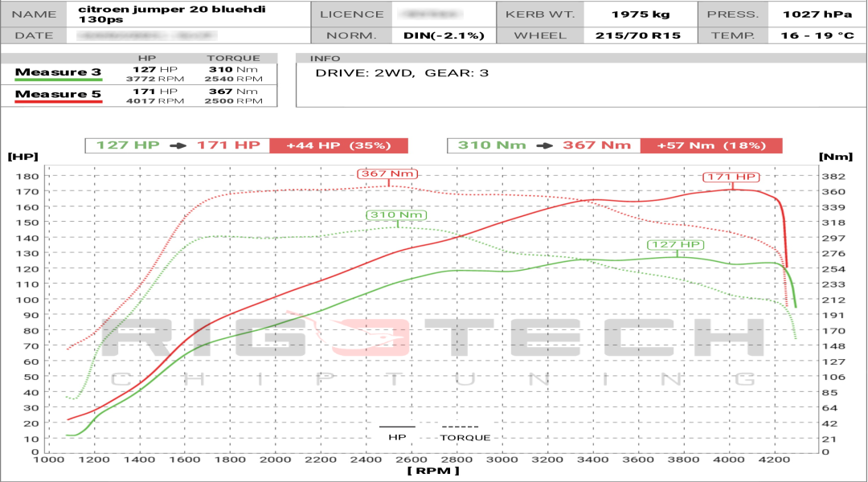Viewport: 868px width, 482px height.
Task: Click the 310 Nm peak callout on chart
Action: click(396, 215)
